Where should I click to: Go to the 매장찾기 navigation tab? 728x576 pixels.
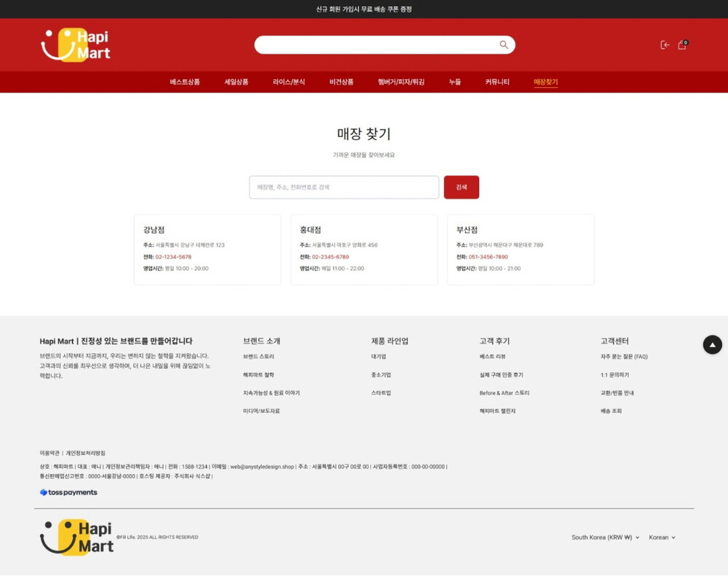tap(545, 82)
